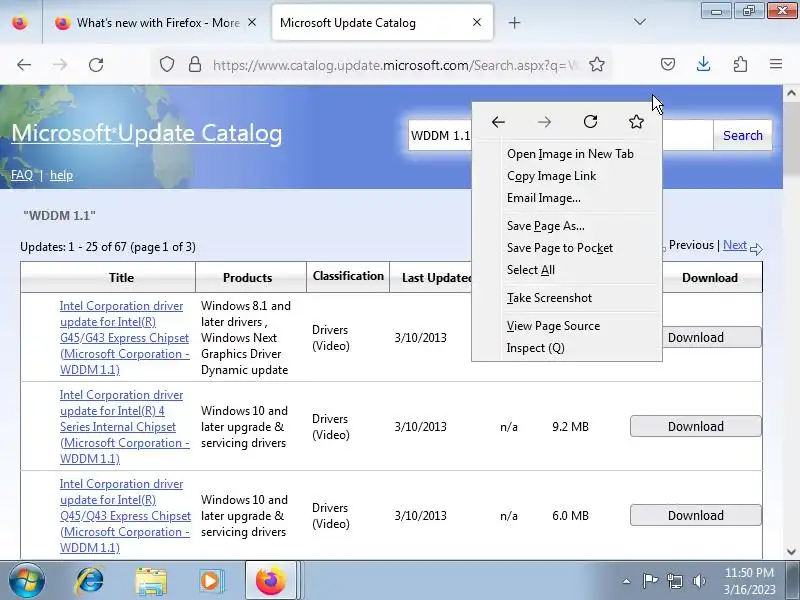
Task: Click the scrollbar down arrow
Action: point(791,552)
